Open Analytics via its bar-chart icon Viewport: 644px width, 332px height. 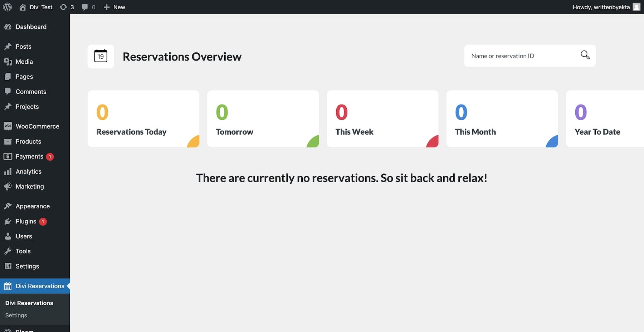point(8,171)
